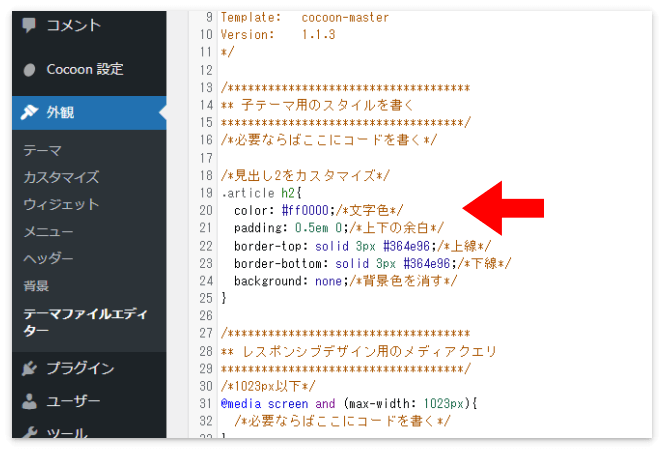This screenshot has height=451, width=664.
Task: Click the Template: cocoon-master line
Action: [304, 17]
